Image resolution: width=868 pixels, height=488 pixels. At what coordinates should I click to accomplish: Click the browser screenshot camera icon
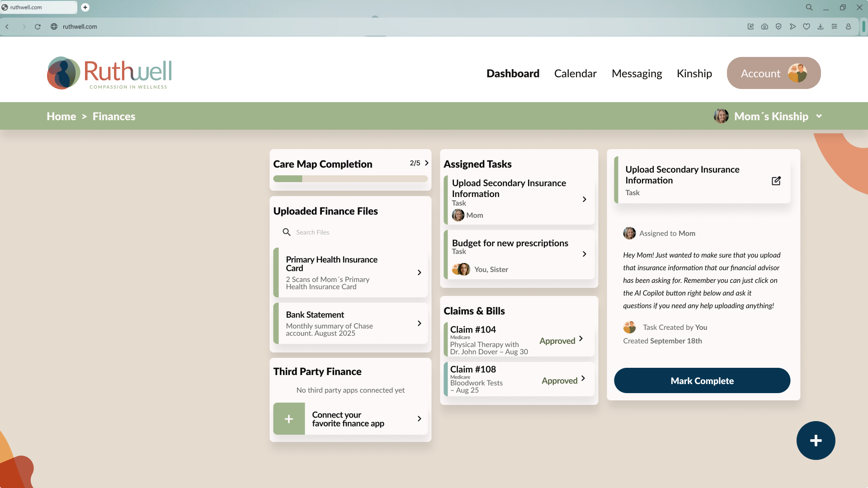click(764, 27)
